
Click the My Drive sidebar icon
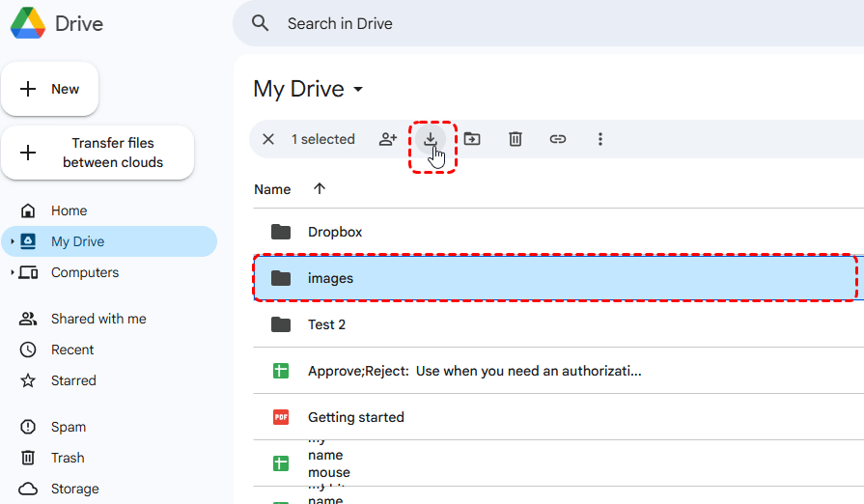28,241
